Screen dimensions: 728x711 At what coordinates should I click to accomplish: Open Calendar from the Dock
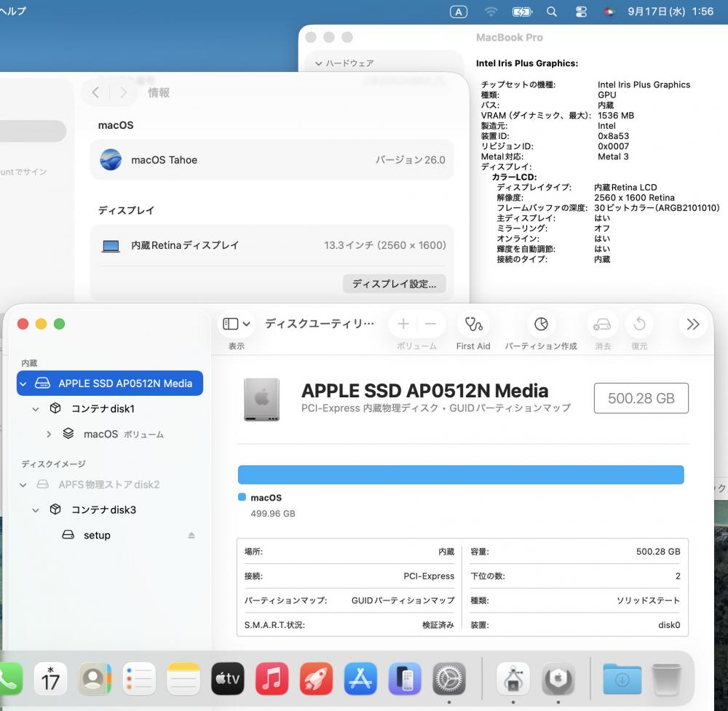click(x=50, y=678)
